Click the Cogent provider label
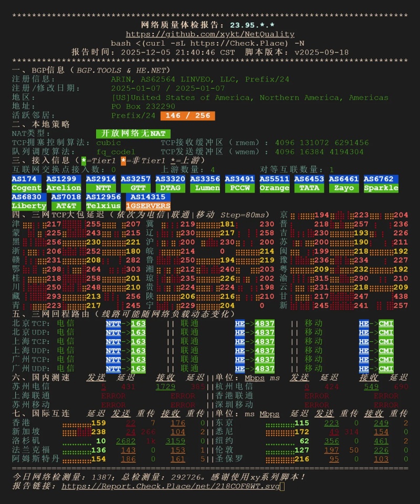 pos(27,188)
